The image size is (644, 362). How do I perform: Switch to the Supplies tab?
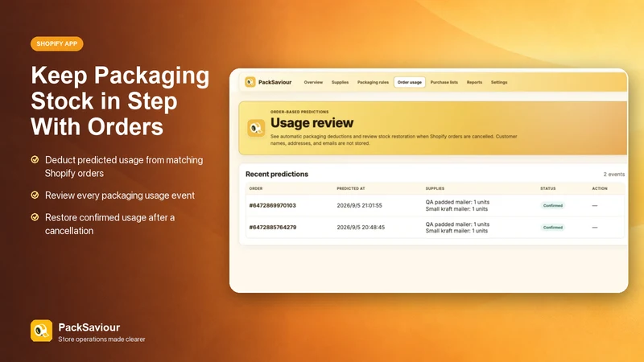coord(340,83)
